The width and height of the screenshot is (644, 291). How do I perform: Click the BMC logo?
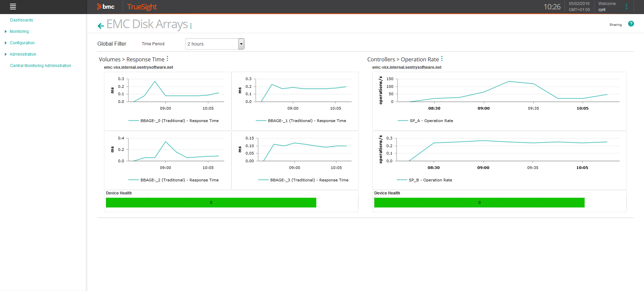[106, 7]
